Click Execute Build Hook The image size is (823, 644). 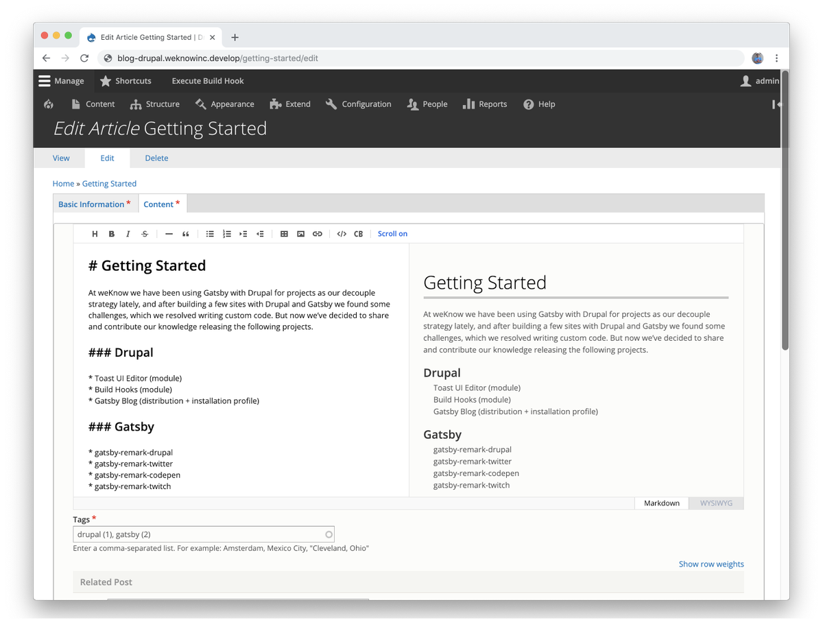(208, 81)
